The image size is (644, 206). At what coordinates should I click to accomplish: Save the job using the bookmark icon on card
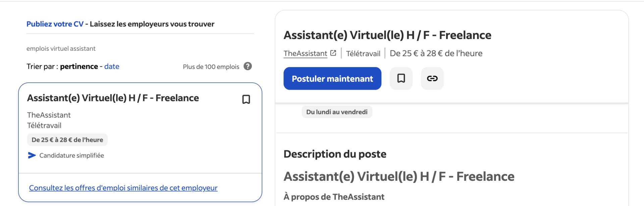point(246,99)
